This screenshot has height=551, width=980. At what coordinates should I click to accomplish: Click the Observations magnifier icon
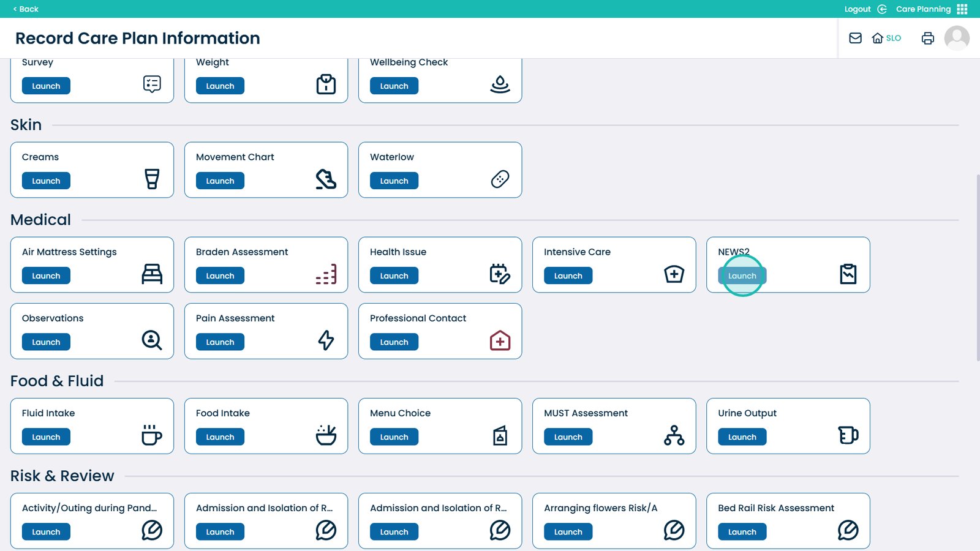[x=152, y=340]
